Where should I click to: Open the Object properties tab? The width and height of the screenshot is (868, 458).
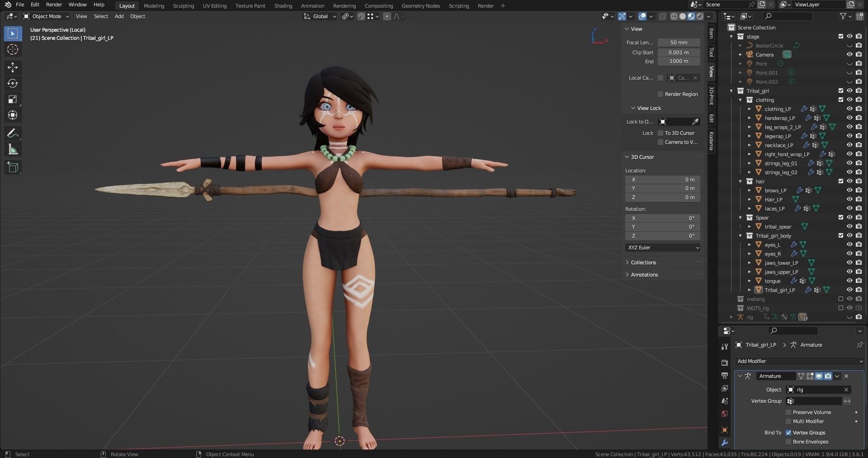(x=725, y=429)
